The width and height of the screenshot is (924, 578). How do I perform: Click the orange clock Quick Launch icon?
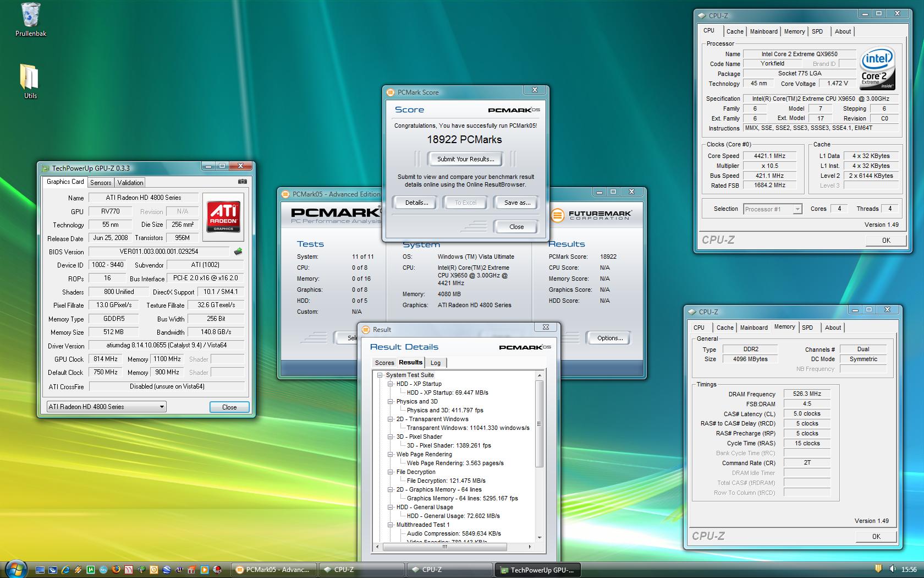click(154, 570)
